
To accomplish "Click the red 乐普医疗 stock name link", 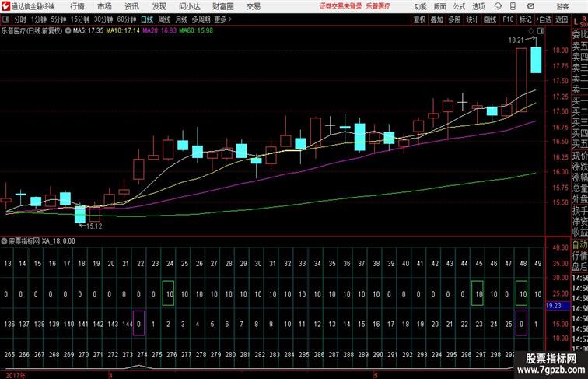I will pyautogui.click(x=378, y=6).
